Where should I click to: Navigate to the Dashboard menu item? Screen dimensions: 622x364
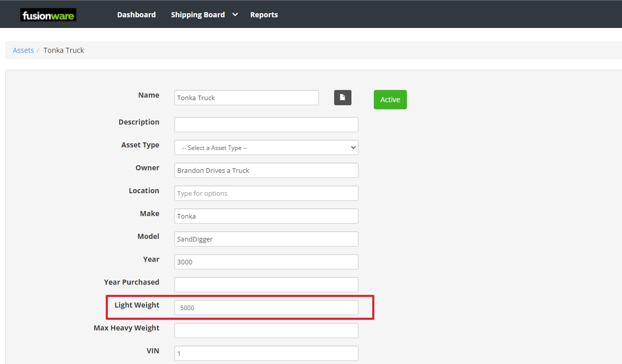click(136, 14)
